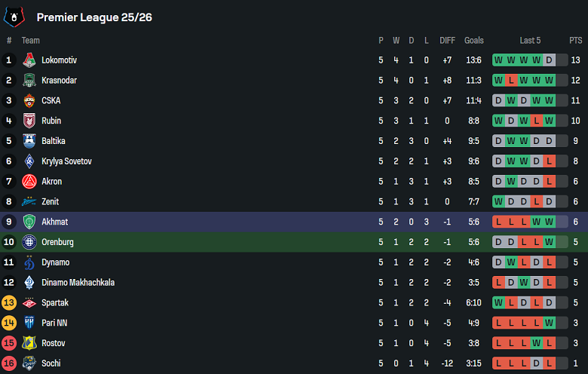Viewport: 588px width, 374px height.
Task: Click the Goals column header
Action: pos(474,41)
